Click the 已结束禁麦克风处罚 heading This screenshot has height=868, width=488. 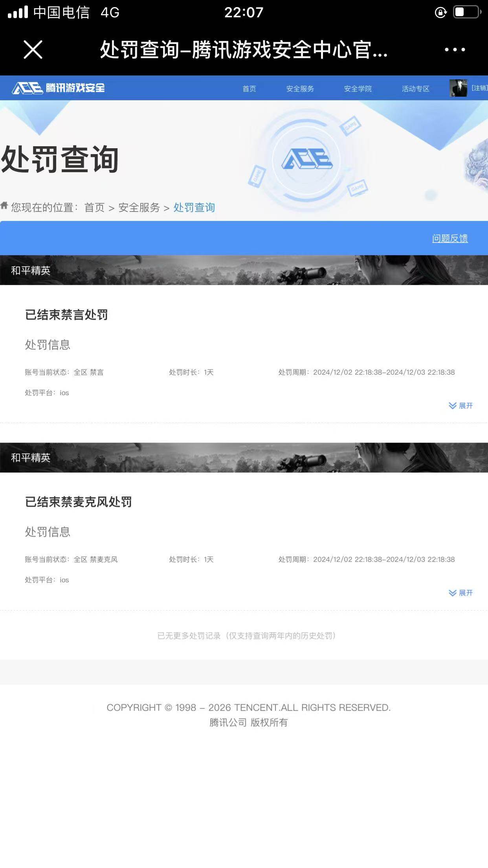coord(79,502)
